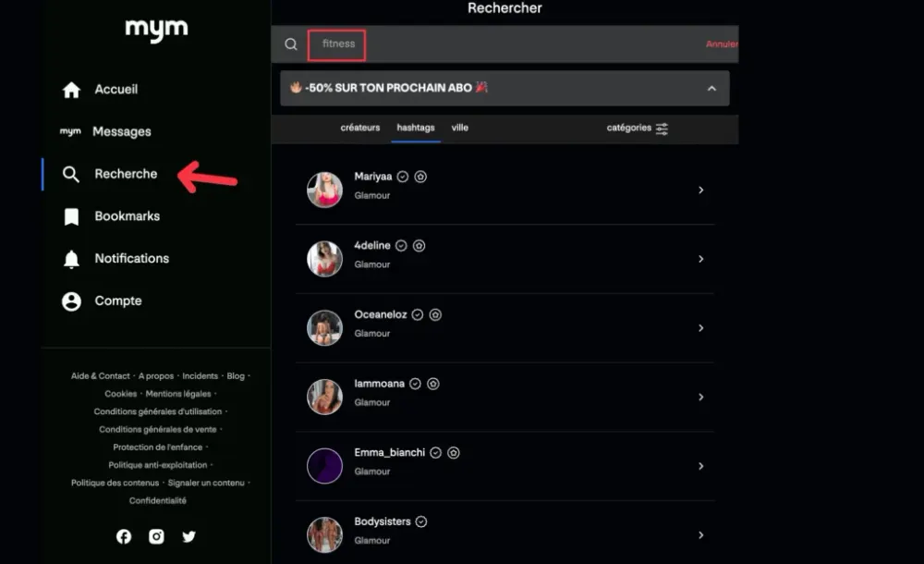Open Politique des contenus link
This screenshot has width=924, height=564.
(x=115, y=483)
